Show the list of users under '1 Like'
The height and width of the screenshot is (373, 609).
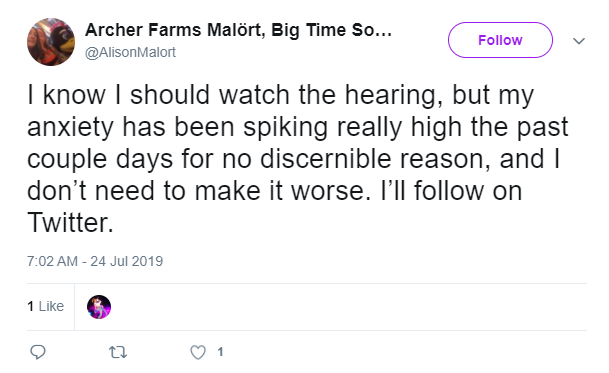click(45, 306)
